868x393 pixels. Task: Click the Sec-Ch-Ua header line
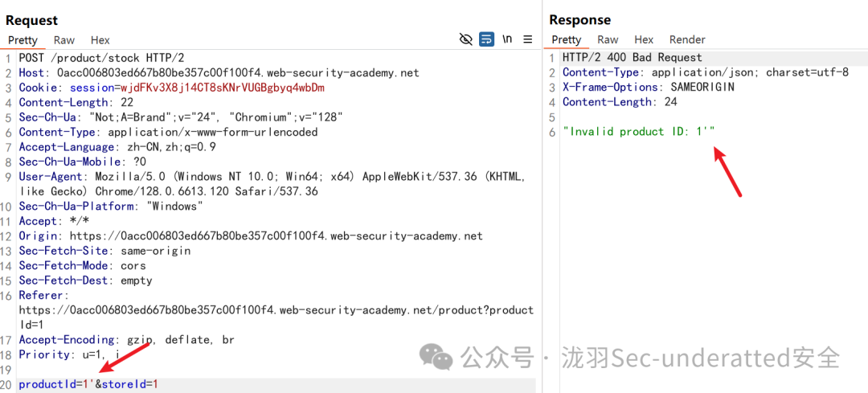coord(181,117)
